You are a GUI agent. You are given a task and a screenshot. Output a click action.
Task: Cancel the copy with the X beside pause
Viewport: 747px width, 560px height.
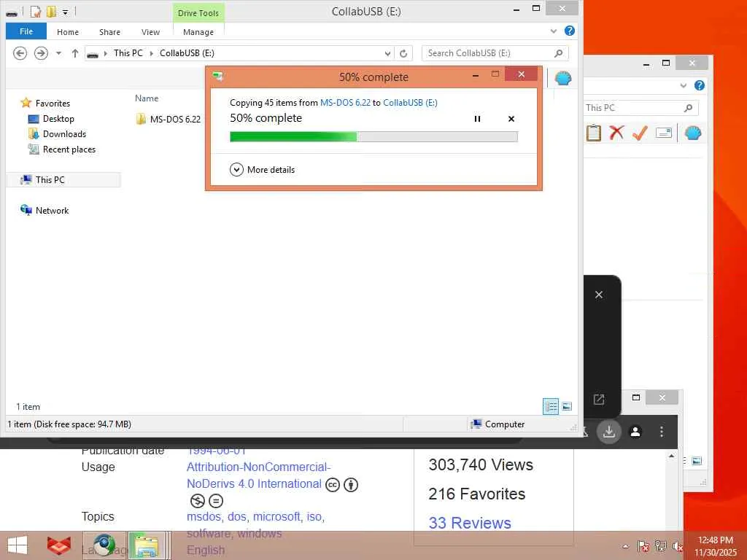[x=511, y=119]
